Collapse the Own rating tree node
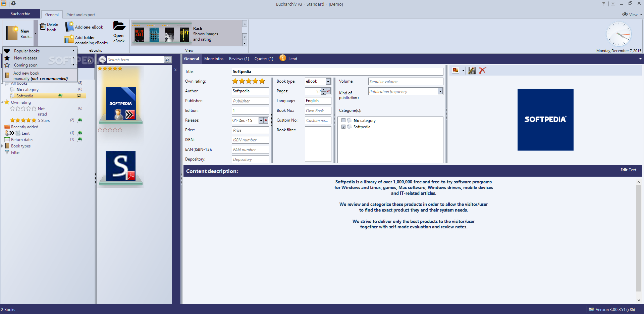Image resolution: width=644 pixels, height=314 pixels. click(x=2, y=102)
